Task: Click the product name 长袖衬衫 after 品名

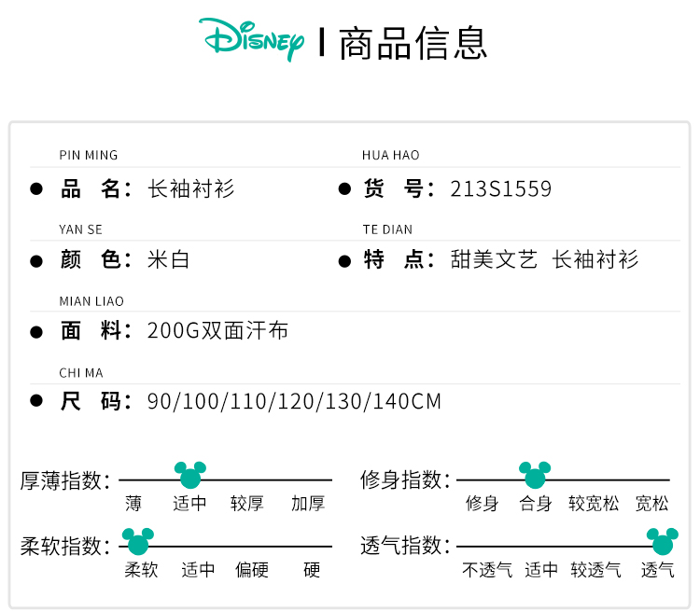Action: click(191, 188)
